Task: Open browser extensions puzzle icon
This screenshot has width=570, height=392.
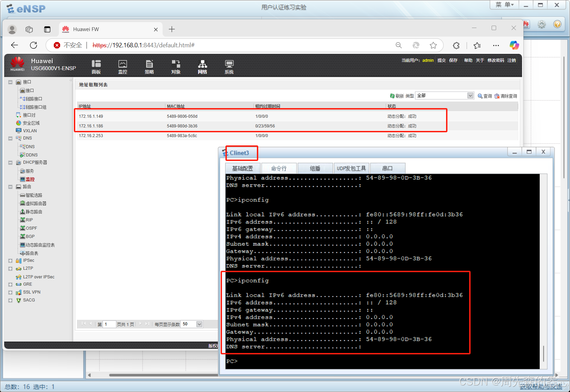Action: point(456,45)
